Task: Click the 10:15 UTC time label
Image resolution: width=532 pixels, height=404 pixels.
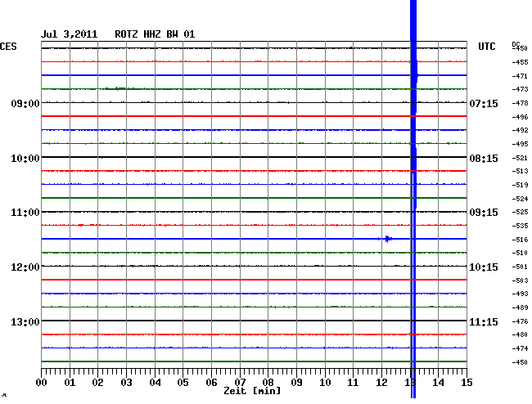Action: pos(484,267)
